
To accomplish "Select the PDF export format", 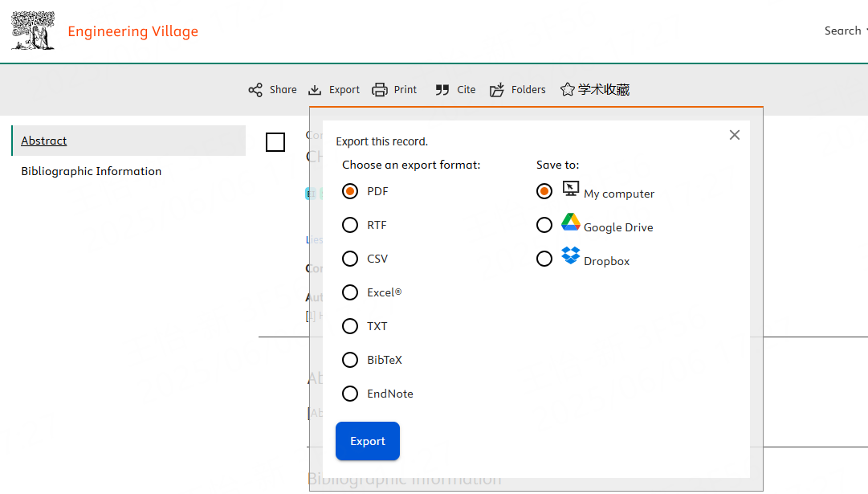I will click(350, 191).
